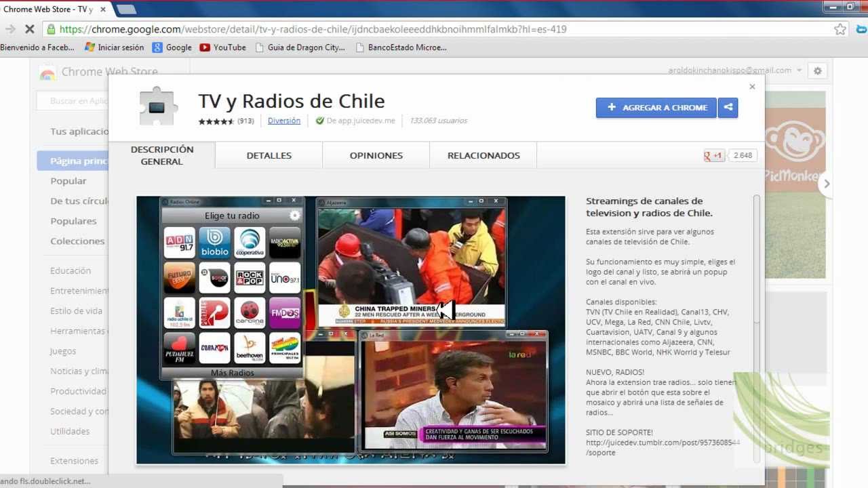868x488 pixels.
Task: Click the AGREGAR A CHROME button
Action: click(x=656, y=108)
